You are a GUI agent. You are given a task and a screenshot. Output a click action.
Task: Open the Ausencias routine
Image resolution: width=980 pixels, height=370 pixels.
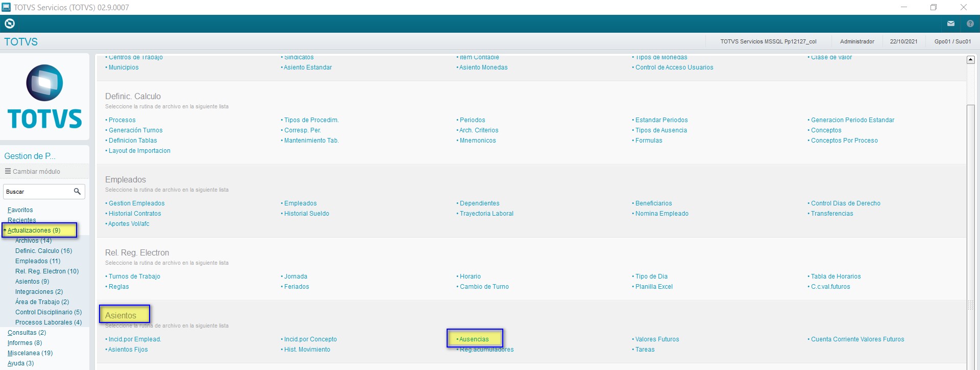(x=474, y=339)
